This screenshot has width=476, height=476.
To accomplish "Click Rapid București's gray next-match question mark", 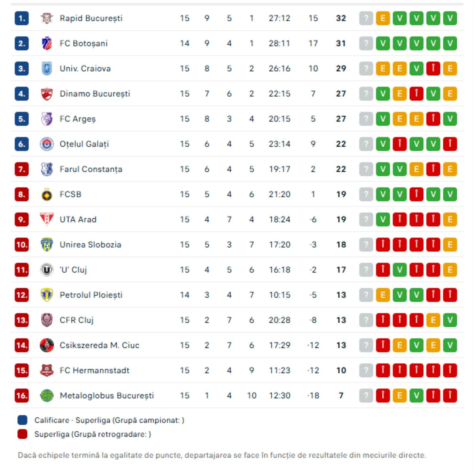I will (x=366, y=18).
